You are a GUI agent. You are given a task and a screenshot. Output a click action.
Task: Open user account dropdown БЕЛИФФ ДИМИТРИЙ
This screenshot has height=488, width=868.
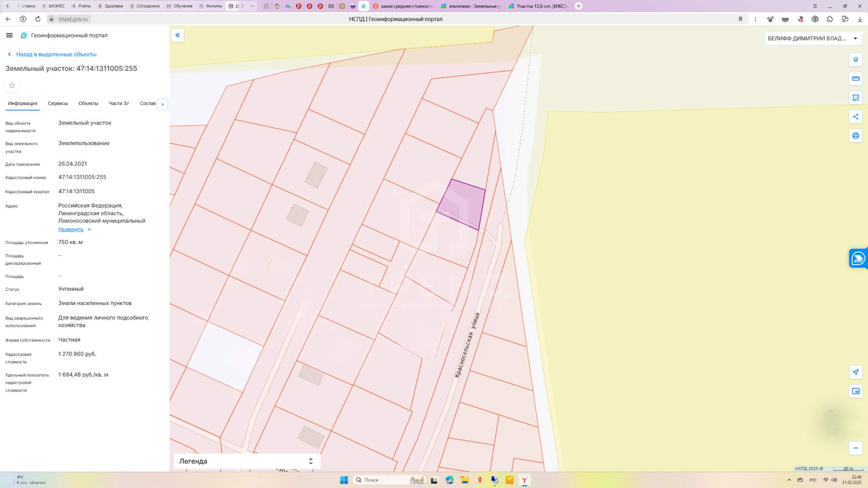(812, 39)
